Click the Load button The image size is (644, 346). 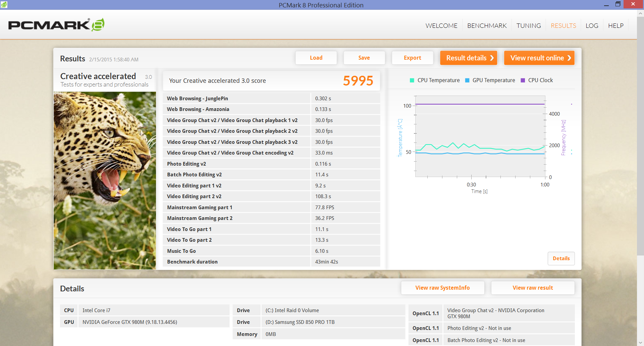click(x=316, y=58)
